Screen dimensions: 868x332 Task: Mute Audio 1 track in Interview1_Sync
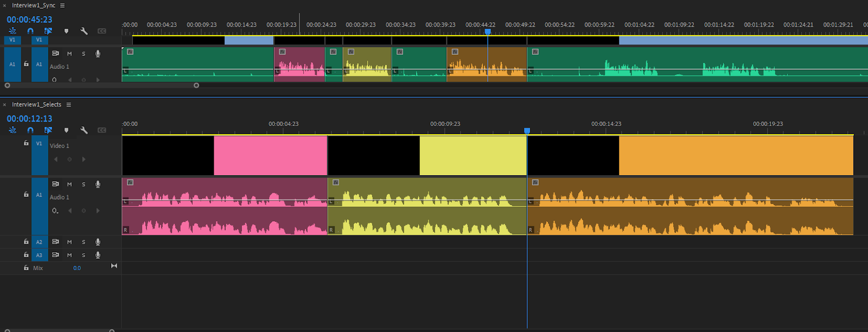[x=69, y=54]
